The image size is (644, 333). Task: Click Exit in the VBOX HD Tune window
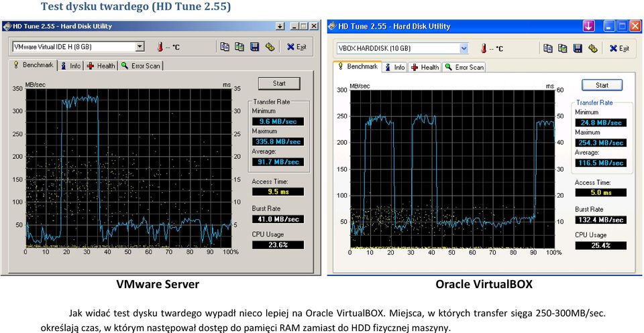[x=619, y=48]
